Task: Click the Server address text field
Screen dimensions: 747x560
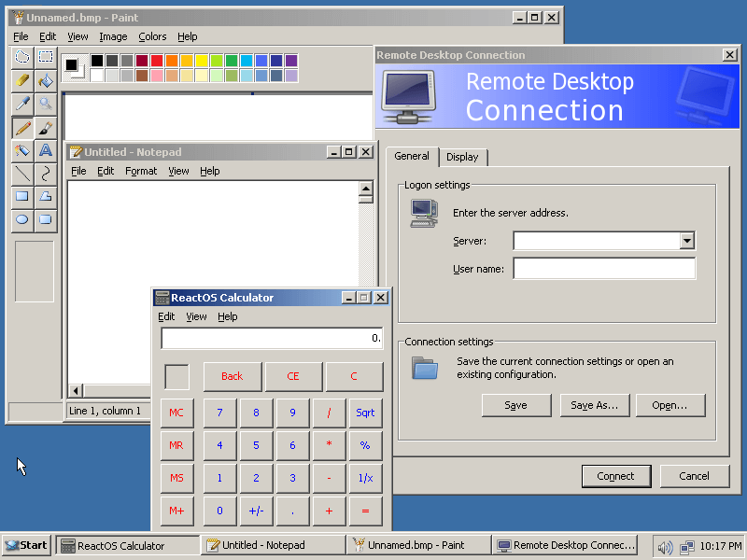Action: click(x=597, y=241)
